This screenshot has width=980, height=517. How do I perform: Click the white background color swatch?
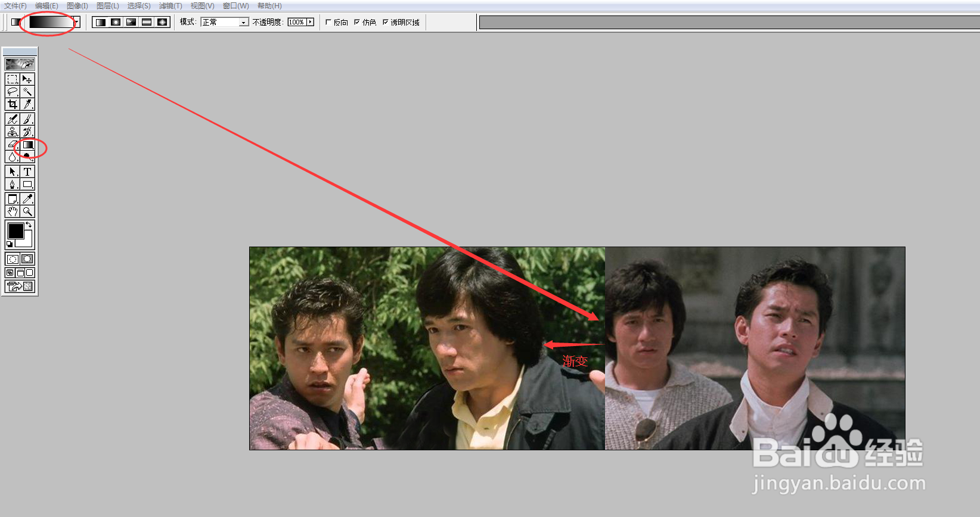(26, 242)
